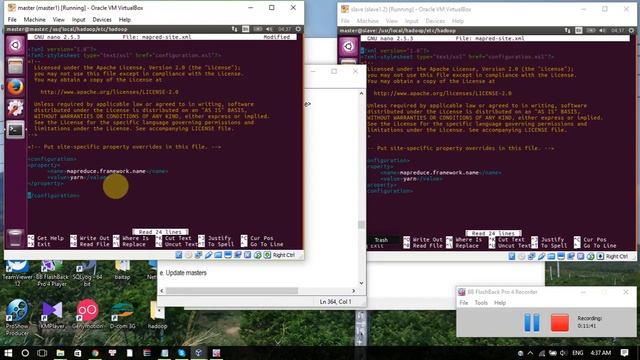Open D-com 3G desktop shortcut

coord(122,315)
